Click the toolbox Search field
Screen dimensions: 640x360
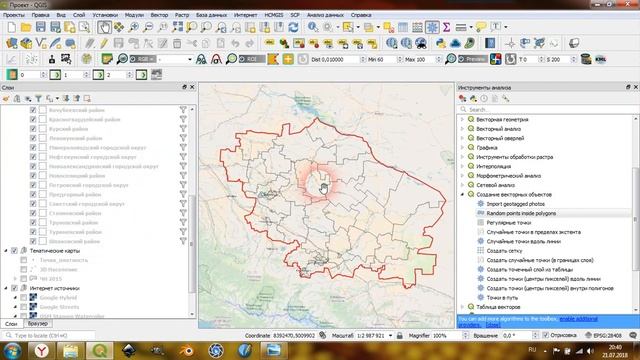tap(547, 109)
